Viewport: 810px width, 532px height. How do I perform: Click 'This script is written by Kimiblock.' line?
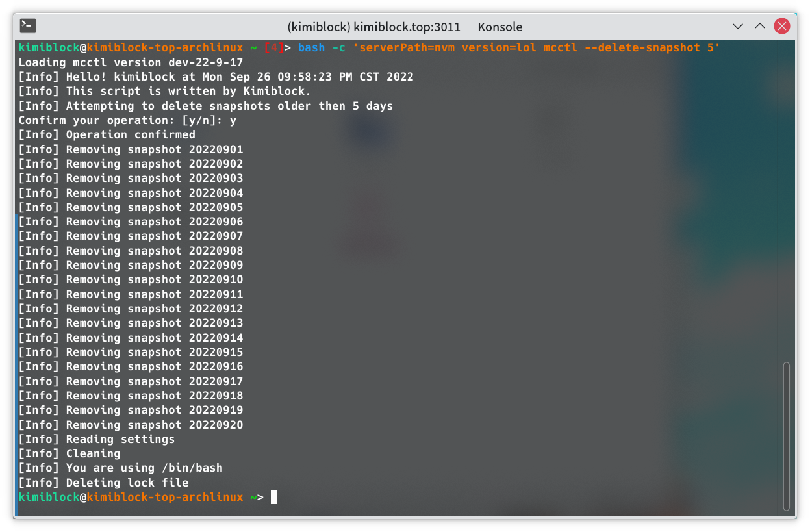165,91
